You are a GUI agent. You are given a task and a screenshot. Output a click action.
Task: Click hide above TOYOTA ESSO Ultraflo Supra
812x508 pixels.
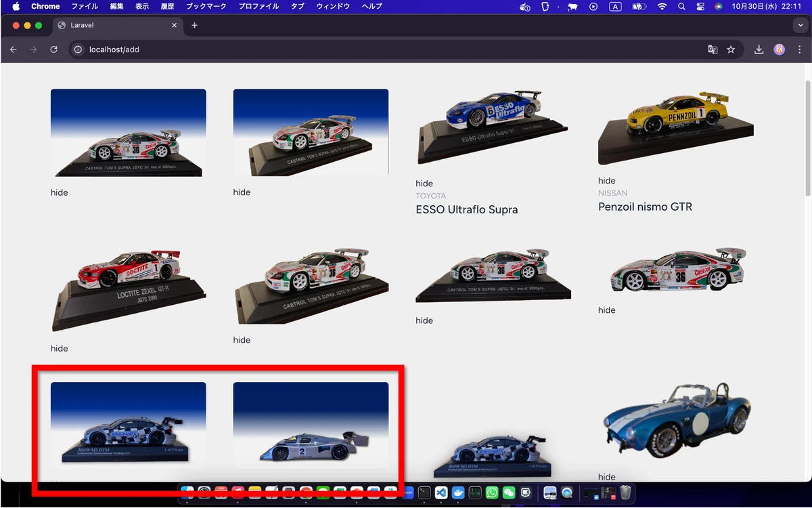click(x=424, y=184)
